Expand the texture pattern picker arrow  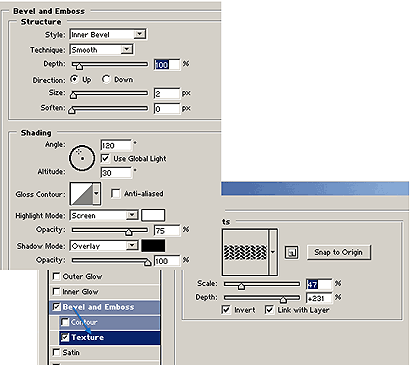[x=273, y=252]
